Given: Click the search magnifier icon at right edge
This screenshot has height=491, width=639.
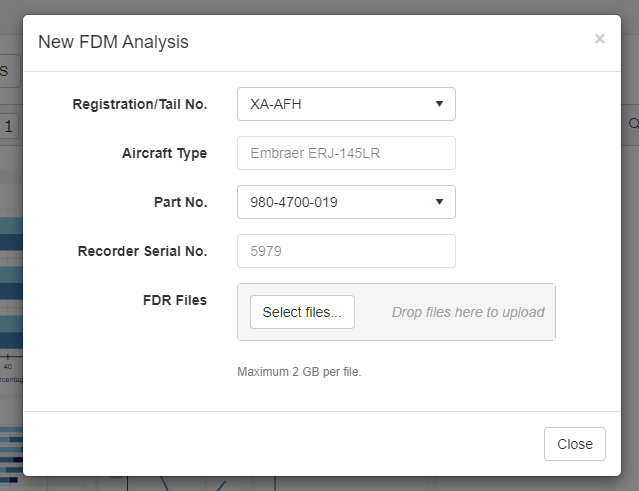Looking at the screenshot, I should (x=632, y=124).
